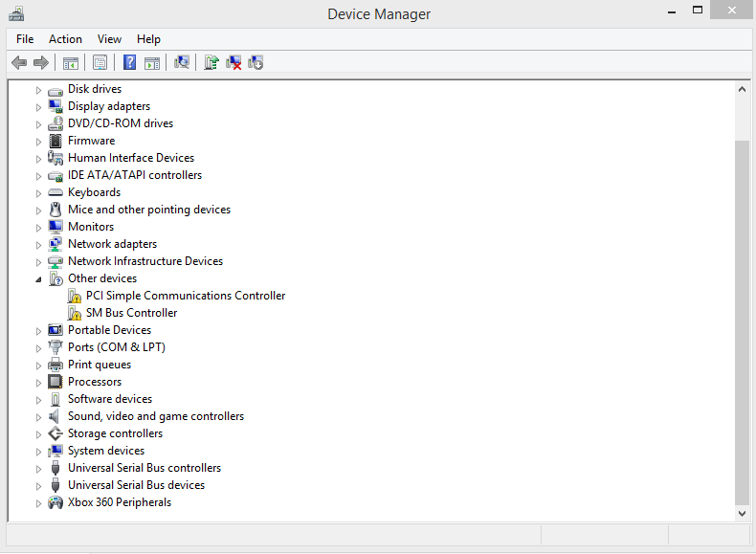Click the Add legacy hardware toolbar icon

[256, 63]
